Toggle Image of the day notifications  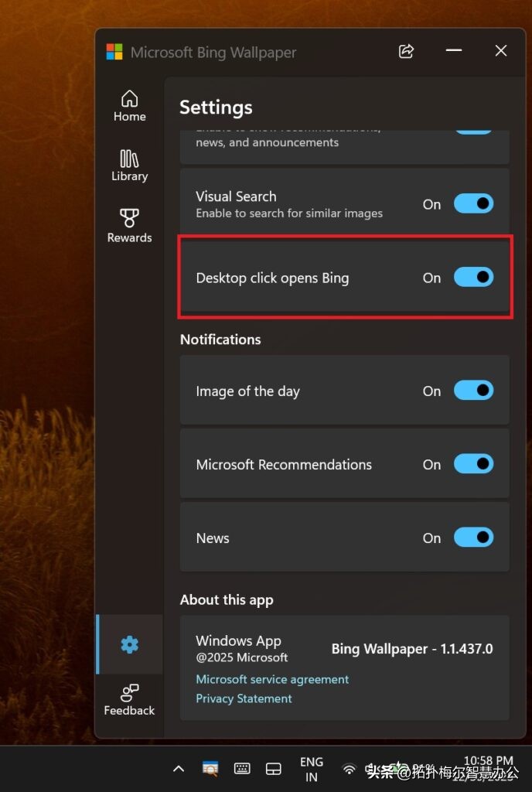coord(472,391)
